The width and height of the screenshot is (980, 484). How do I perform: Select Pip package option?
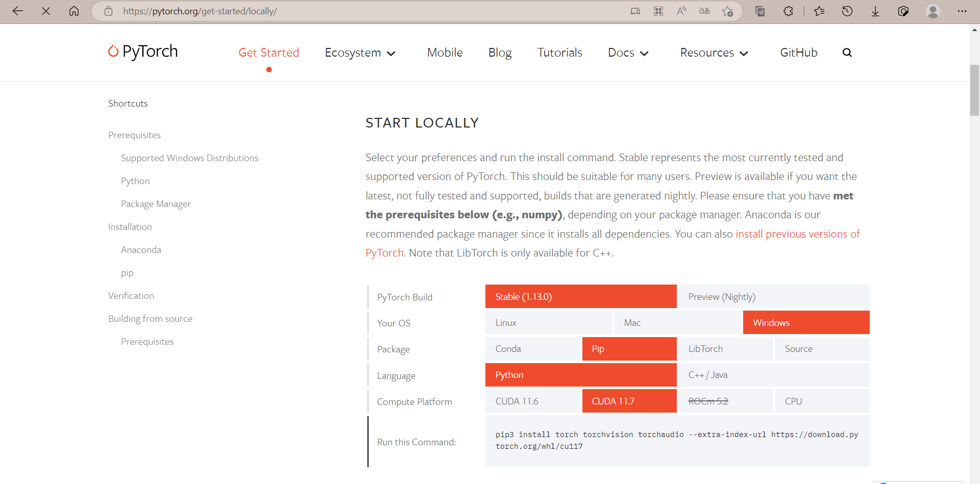[x=629, y=349]
